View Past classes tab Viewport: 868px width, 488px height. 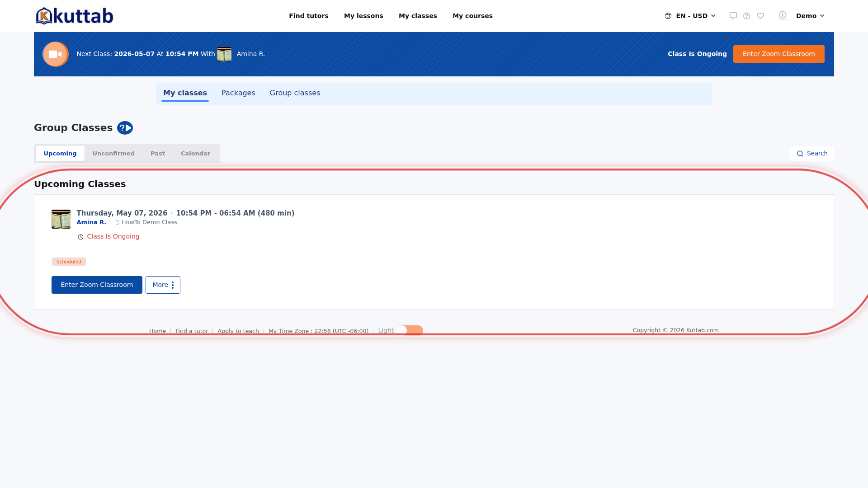point(158,154)
